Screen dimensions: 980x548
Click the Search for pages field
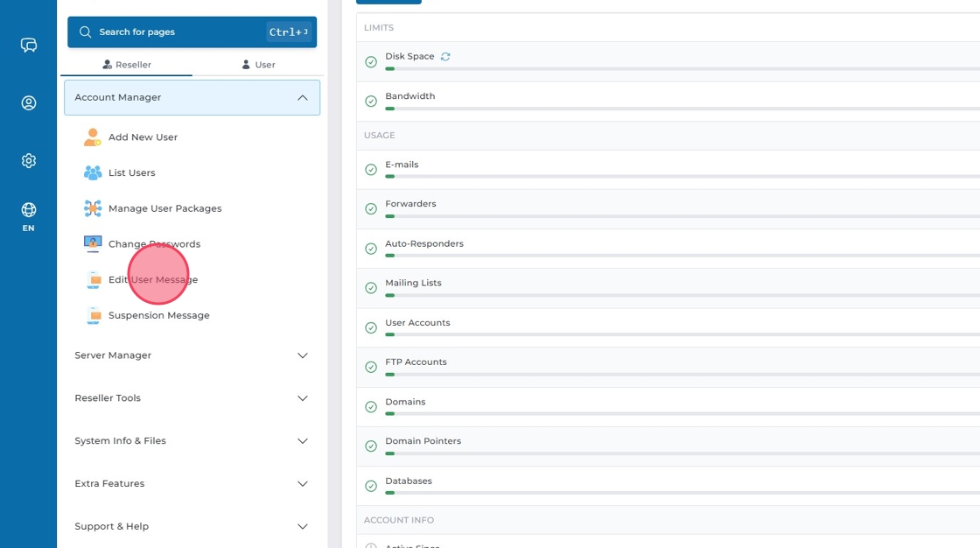[x=175, y=32]
